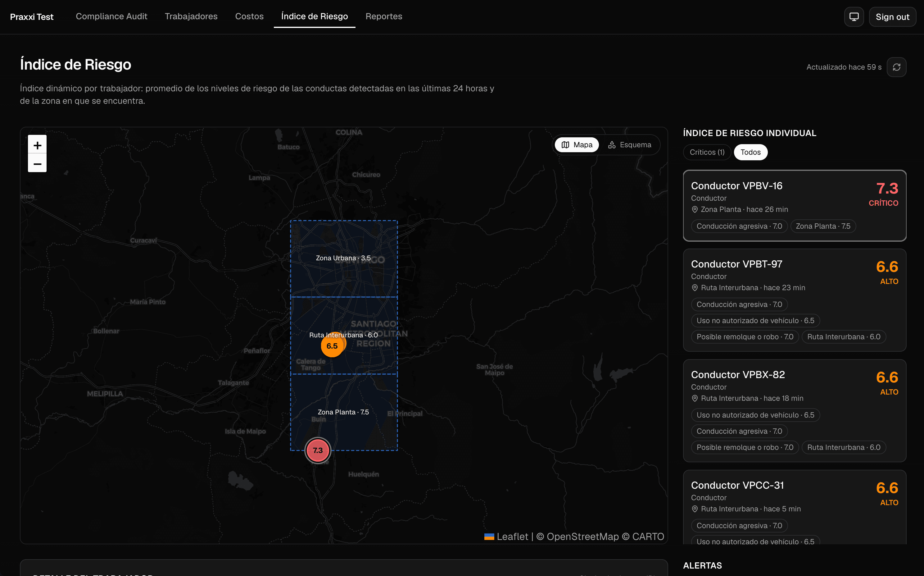Show Todos workers filter
Viewport: 924px width, 576px height.
click(x=750, y=152)
